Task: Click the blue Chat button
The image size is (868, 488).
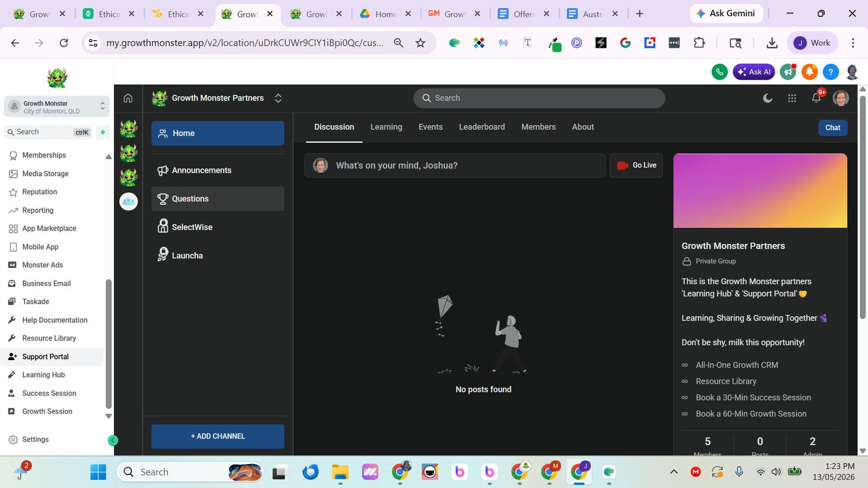Action: 833,127
